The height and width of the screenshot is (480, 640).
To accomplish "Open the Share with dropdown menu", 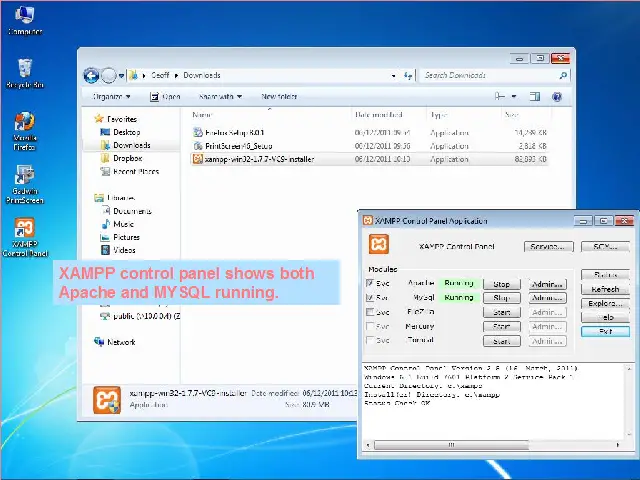I will [x=220, y=96].
